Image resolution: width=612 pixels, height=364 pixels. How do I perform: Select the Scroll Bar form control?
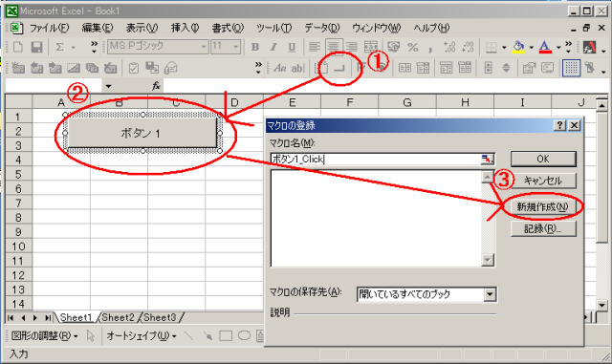point(488,68)
